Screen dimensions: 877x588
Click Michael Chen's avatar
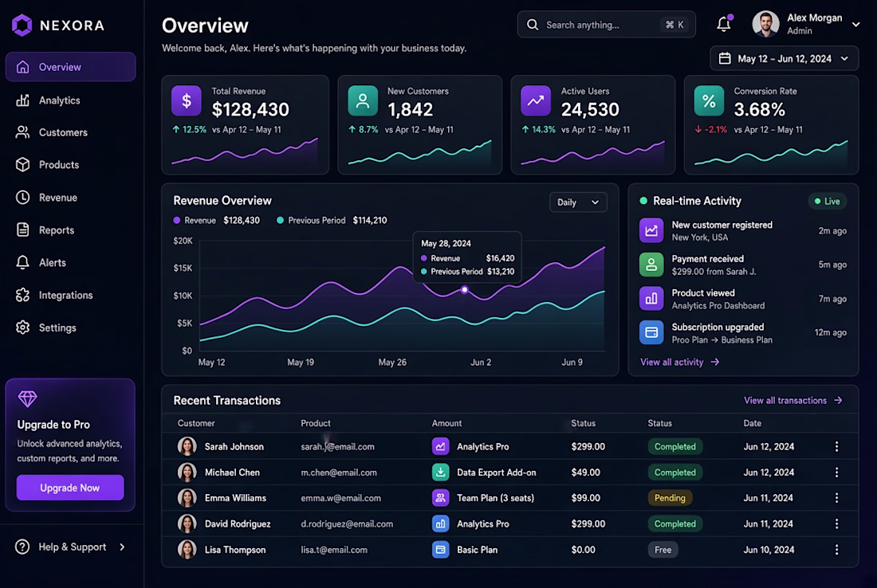tap(187, 472)
